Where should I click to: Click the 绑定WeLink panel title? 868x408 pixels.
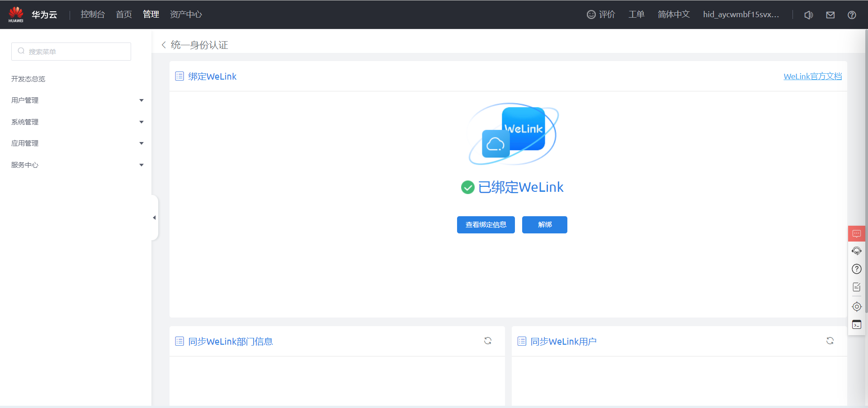(212, 76)
